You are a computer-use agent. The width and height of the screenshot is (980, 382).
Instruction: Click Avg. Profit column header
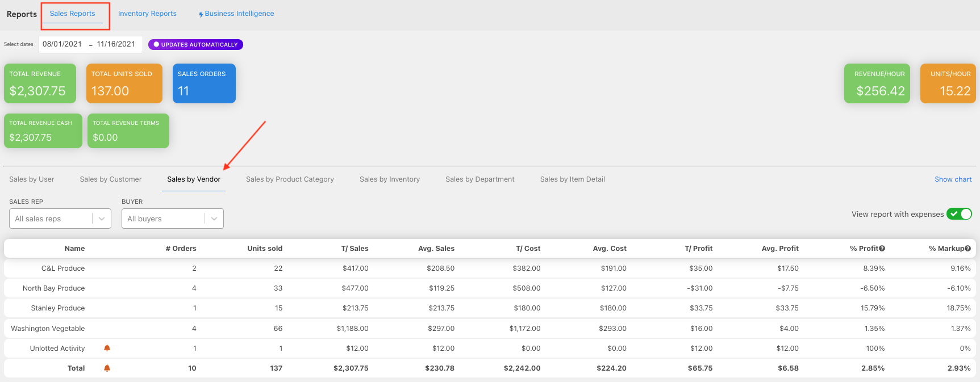(x=780, y=249)
